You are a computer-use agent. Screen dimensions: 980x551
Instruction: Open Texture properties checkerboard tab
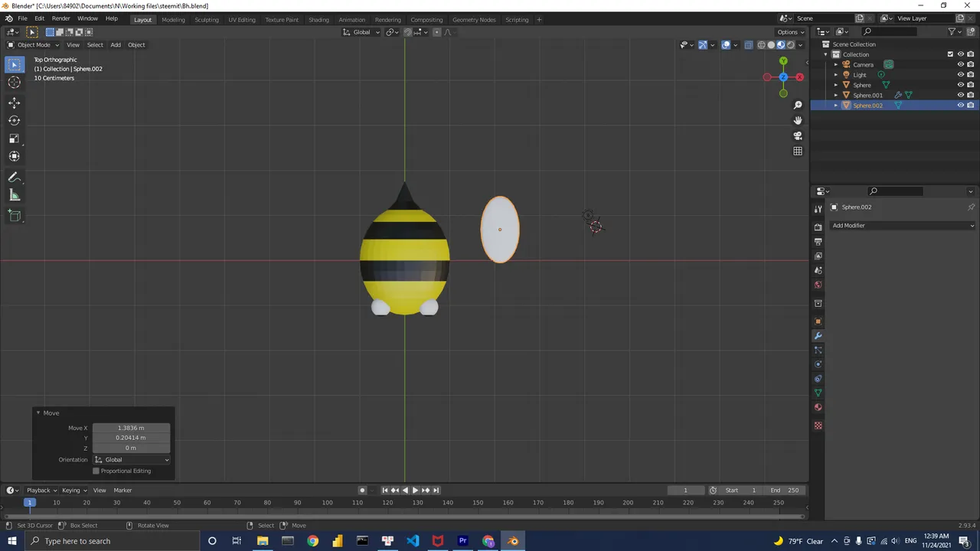pyautogui.click(x=818, y=425)
